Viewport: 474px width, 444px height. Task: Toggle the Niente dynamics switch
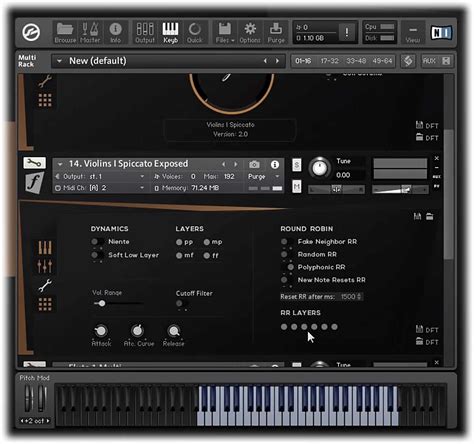click(x=97, y=242)
